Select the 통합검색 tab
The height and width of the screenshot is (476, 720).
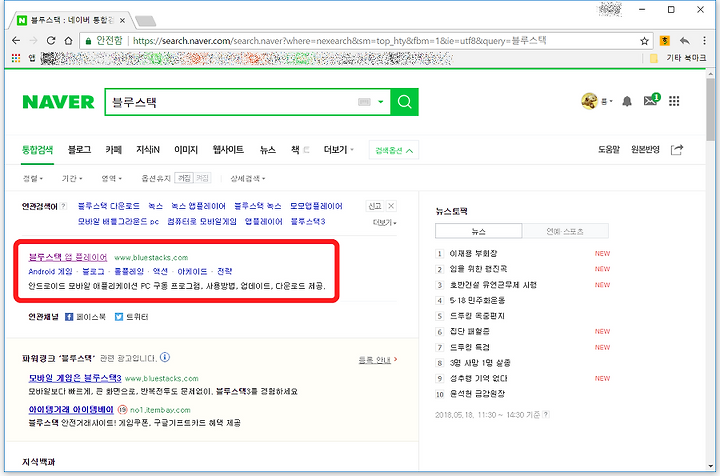pyautogui.click(x=38, y=150)
